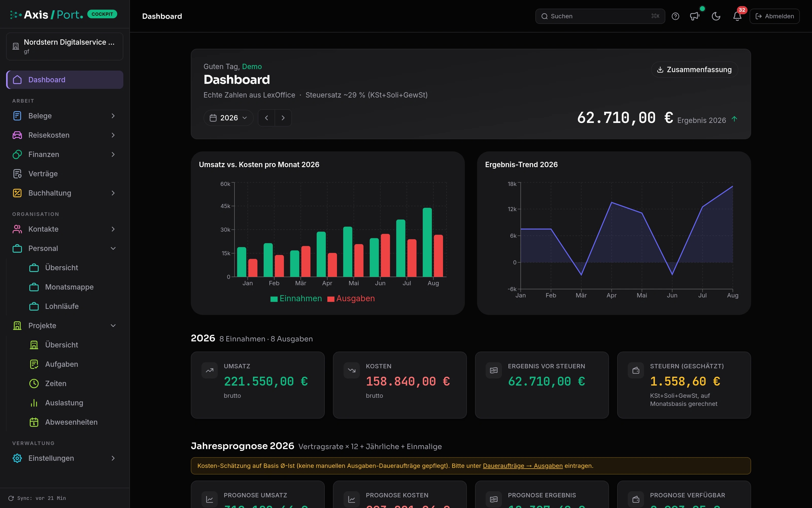Click the Abwesenheiten calendar icon
This screenshot has width=812, height=508.
(34, 422)
